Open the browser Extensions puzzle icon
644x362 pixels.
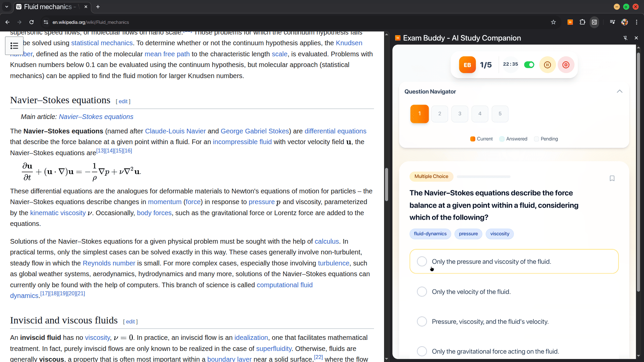tap(582, 22)
